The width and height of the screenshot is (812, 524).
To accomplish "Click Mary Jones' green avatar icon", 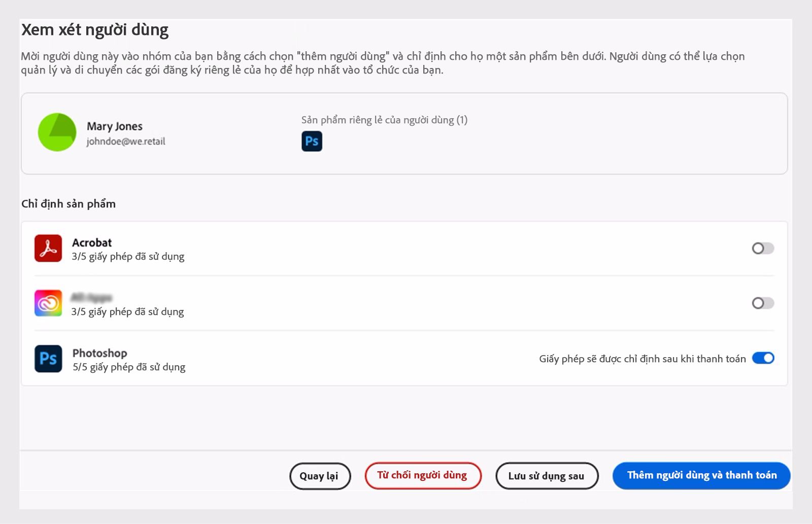I will (57, 132).
